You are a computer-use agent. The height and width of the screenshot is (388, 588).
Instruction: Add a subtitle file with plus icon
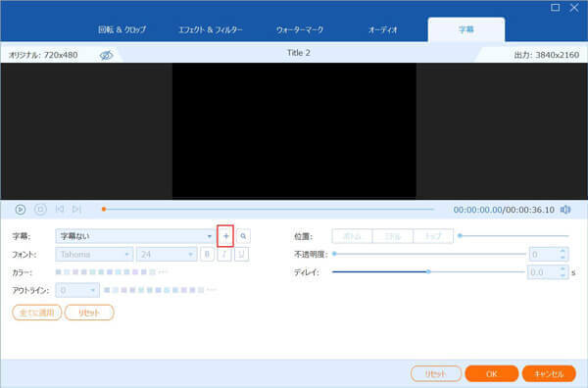(225, 236)
